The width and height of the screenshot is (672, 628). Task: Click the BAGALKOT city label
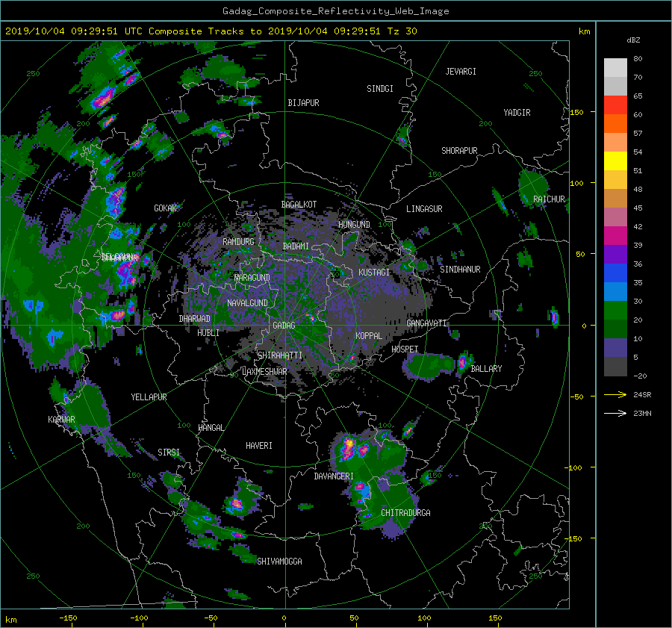point(299,205)
